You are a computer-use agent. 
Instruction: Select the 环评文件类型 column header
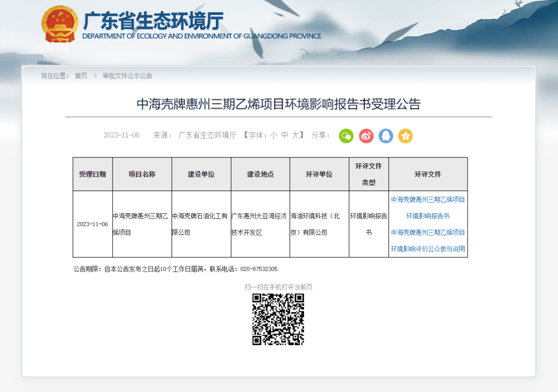(368, 174)
